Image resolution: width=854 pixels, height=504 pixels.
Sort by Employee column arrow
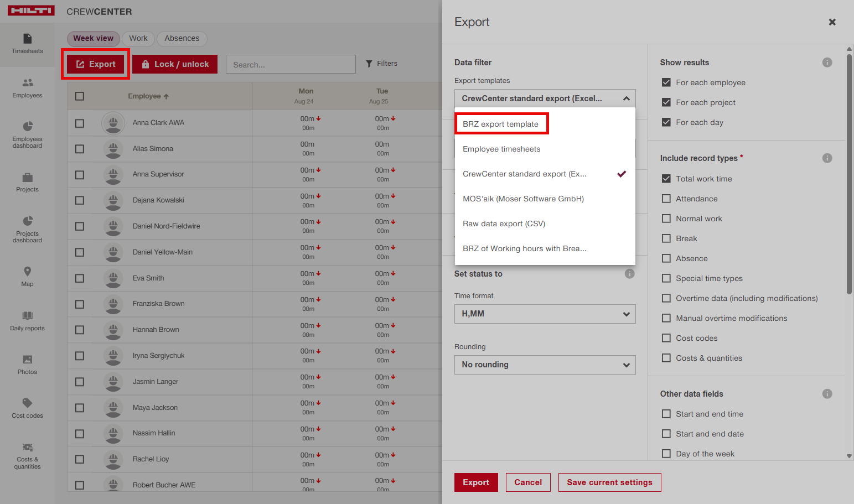(x=166, y=96)
